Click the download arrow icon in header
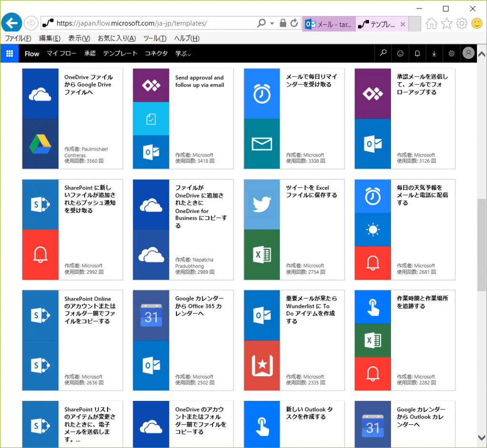 click(x=434, y=54)
